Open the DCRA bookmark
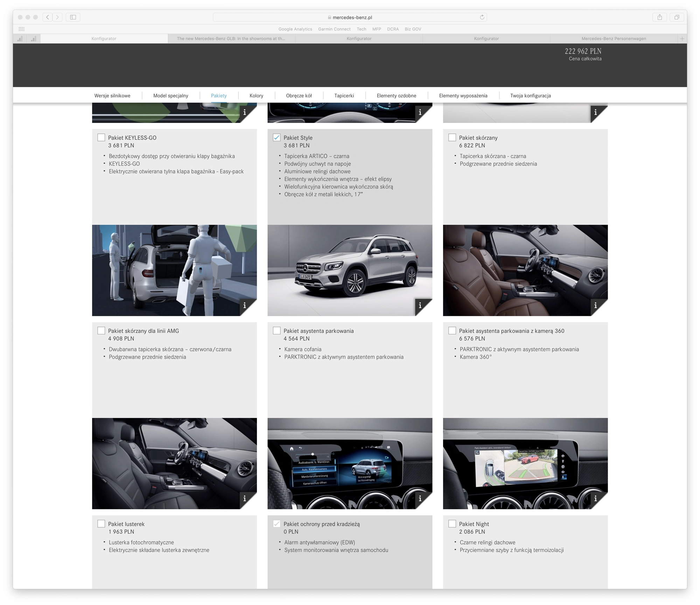This screenshot has height=605, width=700. (x=393, y=29)
